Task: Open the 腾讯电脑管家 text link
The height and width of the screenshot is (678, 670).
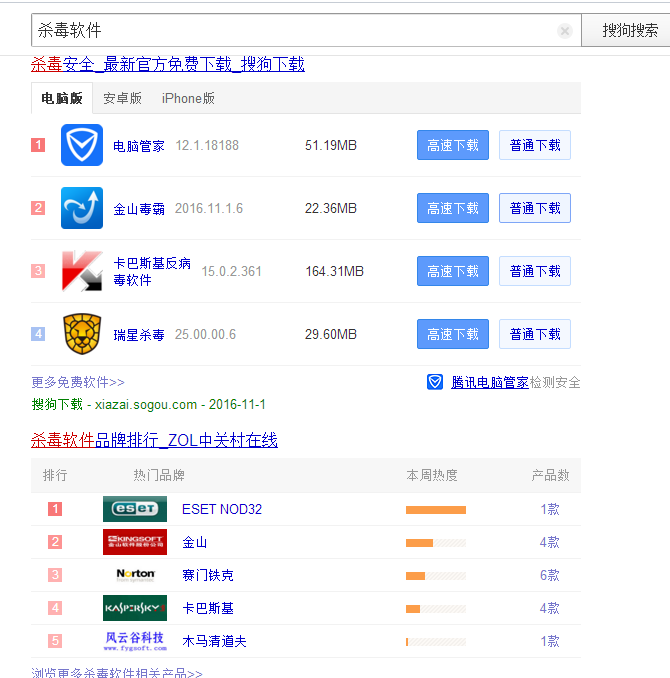Action: [x=490, y=382]
